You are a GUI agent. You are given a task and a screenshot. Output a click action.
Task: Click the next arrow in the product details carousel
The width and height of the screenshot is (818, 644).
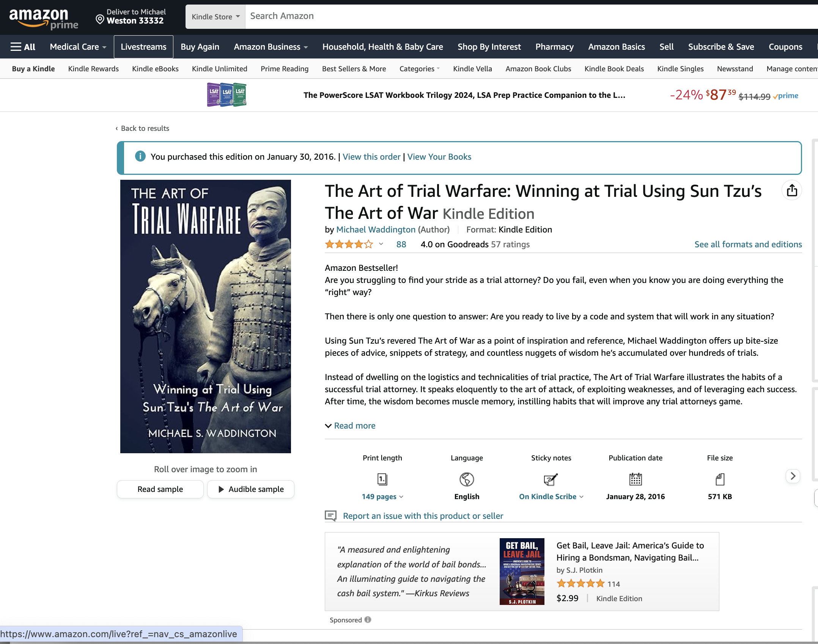793,476
